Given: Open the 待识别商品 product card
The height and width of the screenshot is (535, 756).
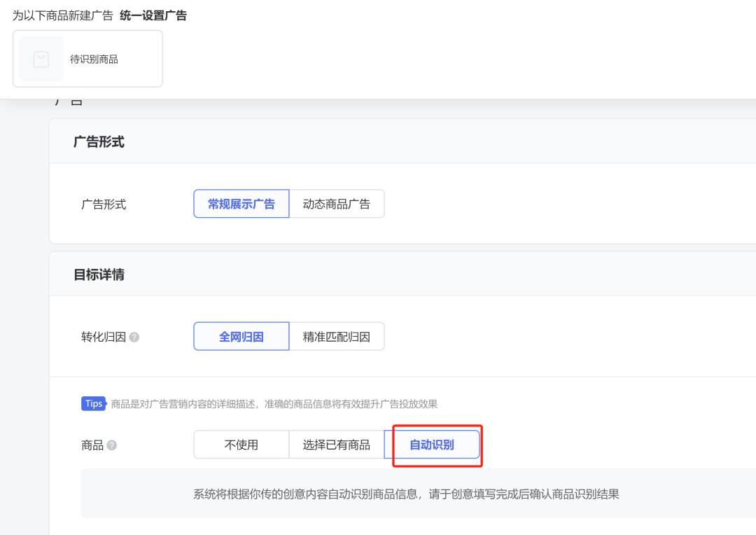Looking at the screenshot, I should (87, 59).
